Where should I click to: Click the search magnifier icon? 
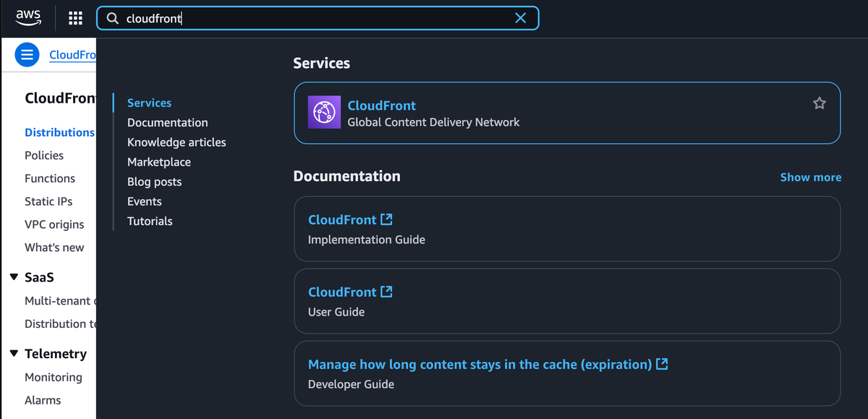click(x=113, y=19)
